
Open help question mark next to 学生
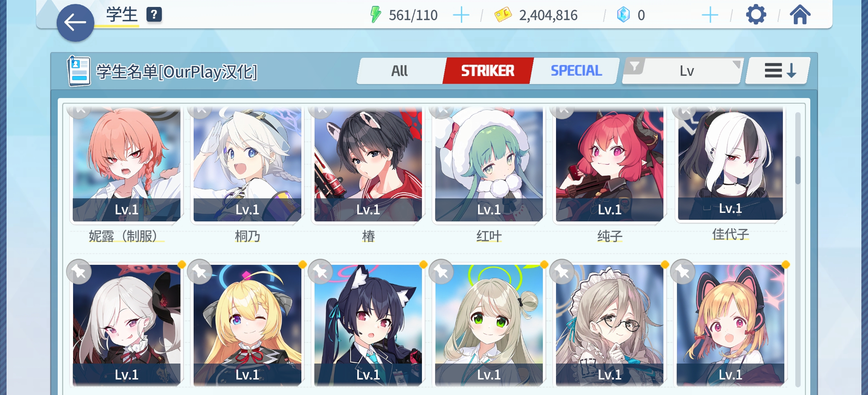click(154, 15)
